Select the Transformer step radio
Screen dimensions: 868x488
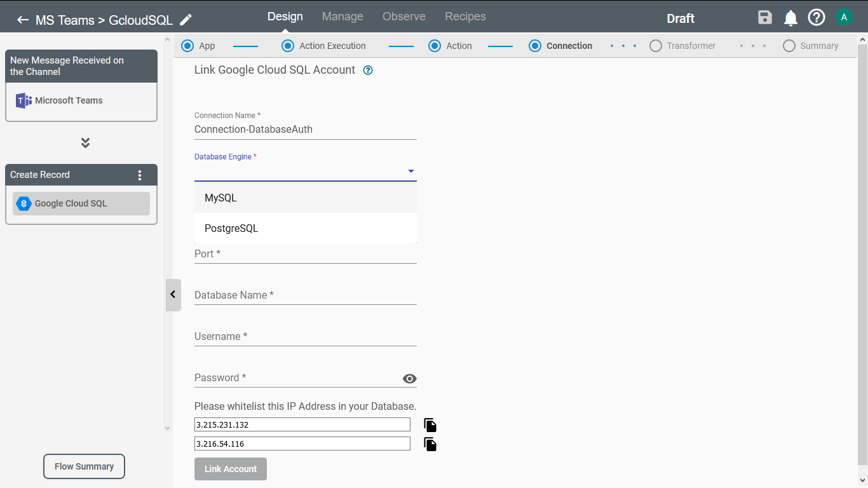(656, 46)
